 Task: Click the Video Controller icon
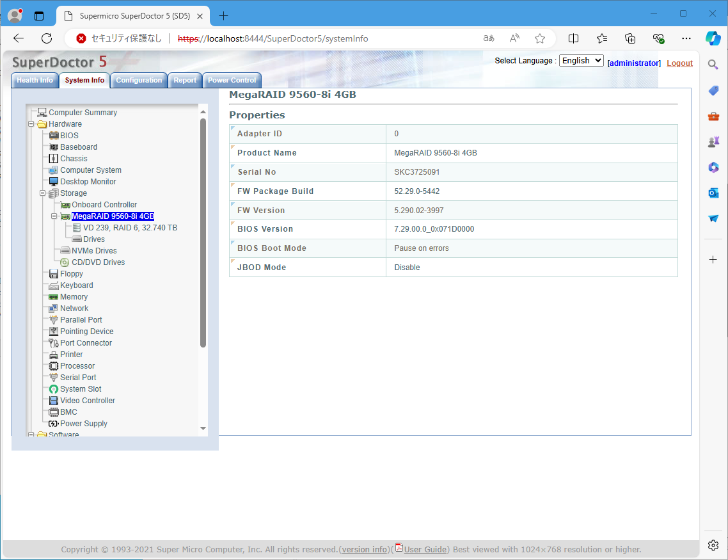tap(54, 401)
